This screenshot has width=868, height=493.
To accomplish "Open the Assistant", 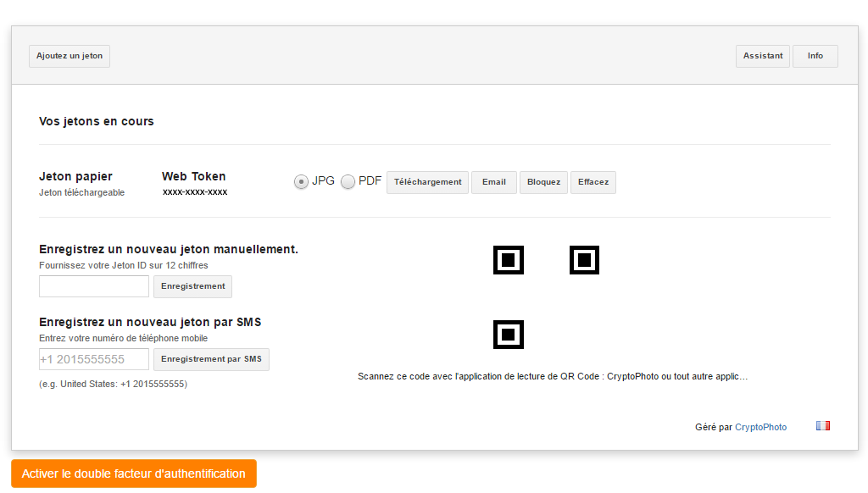I will [x=762, y=56].
